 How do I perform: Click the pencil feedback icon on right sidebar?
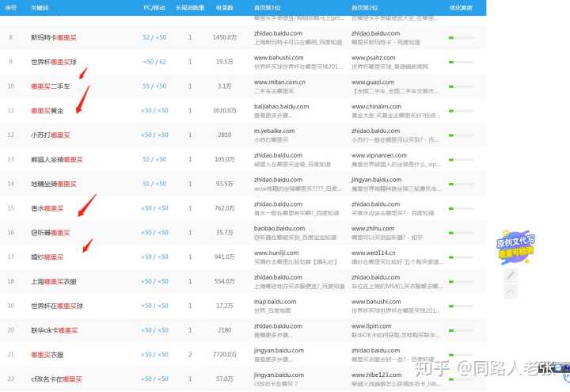click(x=511, y=276)
